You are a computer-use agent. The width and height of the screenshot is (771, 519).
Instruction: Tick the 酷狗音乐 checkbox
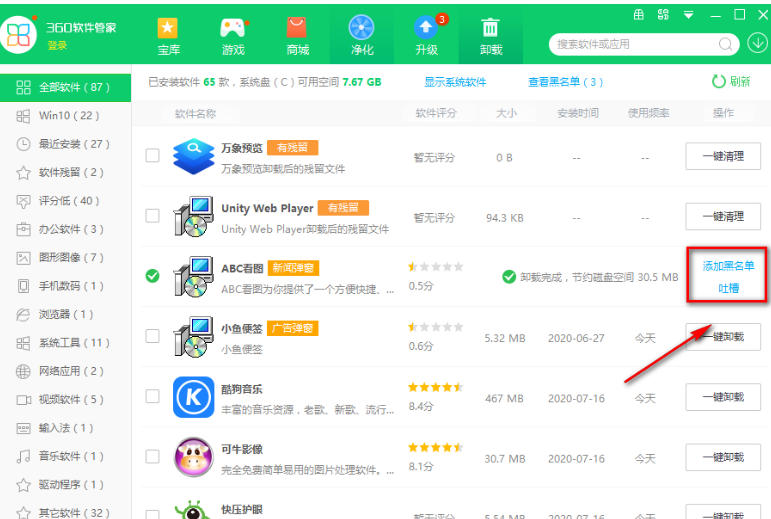pyautogui.click(x=152, y=396)
